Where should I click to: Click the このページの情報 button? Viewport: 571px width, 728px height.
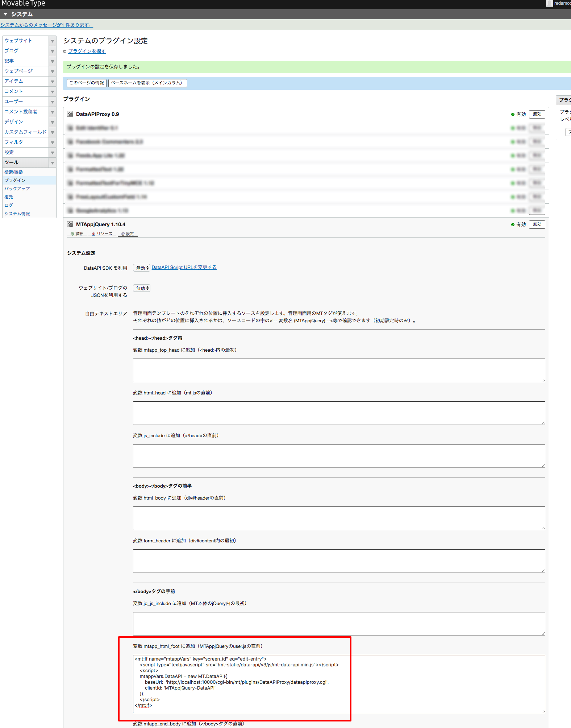click(x=86, y=83)
